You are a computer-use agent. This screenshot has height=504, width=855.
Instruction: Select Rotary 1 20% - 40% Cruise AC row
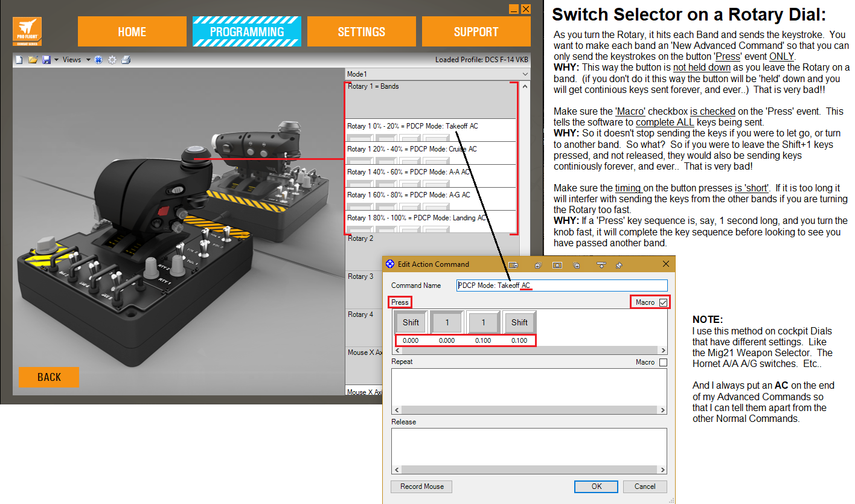point(431,153)
